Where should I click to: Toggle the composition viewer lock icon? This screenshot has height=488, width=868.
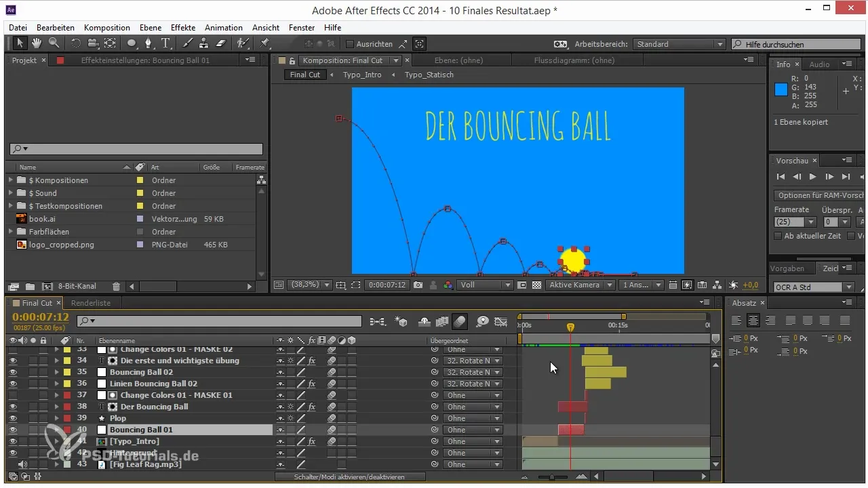pyautogui.click(x=292, y=60)
